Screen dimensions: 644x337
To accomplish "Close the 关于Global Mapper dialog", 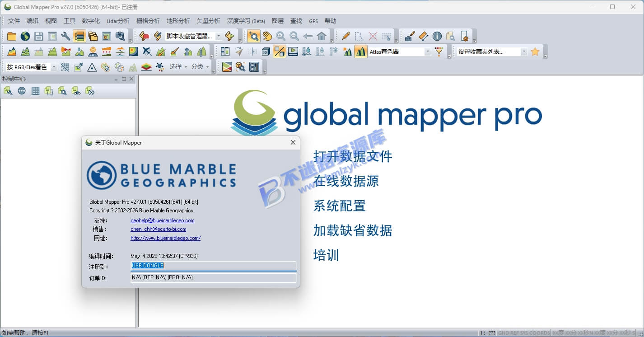I will 293,142.
